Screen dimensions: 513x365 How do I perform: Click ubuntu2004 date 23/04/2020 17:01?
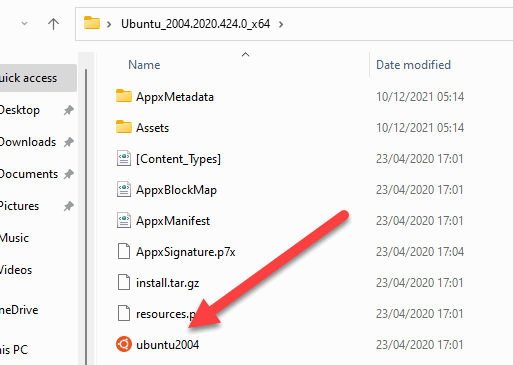pyautogui.click(x=420, y=345)
